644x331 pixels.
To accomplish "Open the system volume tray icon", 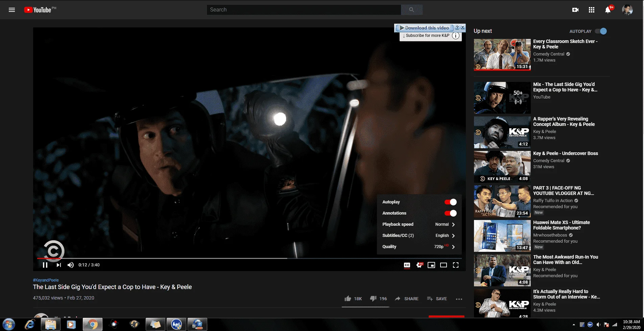I will coord(598,325).
